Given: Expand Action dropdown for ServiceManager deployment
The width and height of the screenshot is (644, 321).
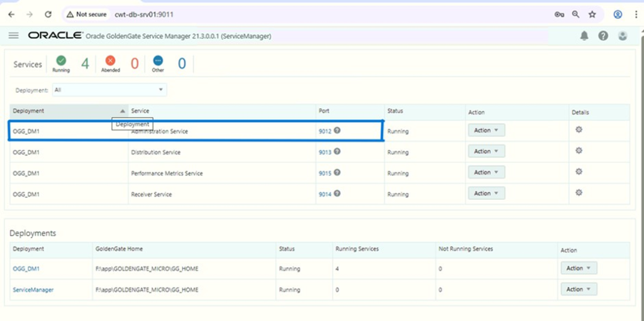Looking at the screenshot, I should tap(579, 290).
